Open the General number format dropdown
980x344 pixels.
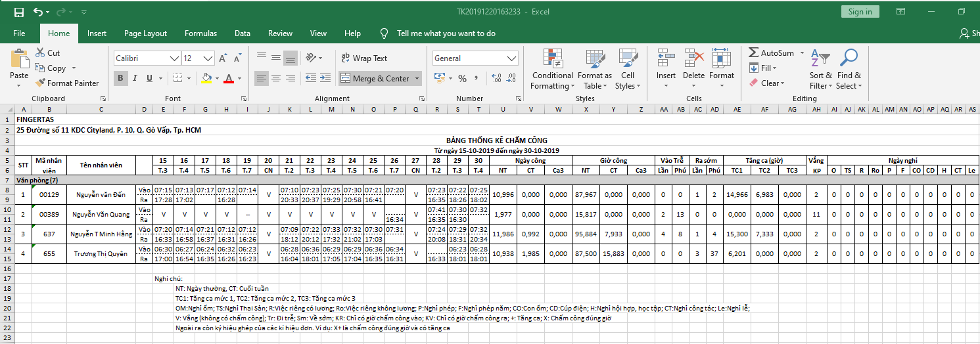[x=512, y=58]
